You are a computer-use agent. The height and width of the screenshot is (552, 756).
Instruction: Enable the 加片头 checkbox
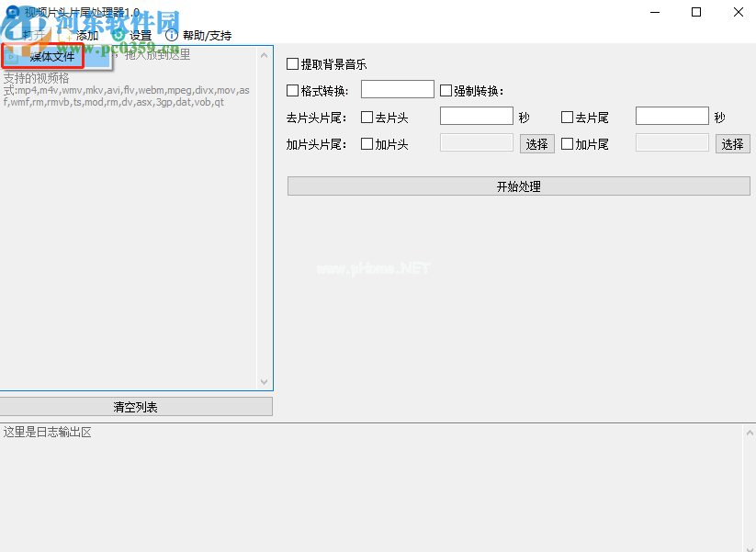tap(367, 143)
